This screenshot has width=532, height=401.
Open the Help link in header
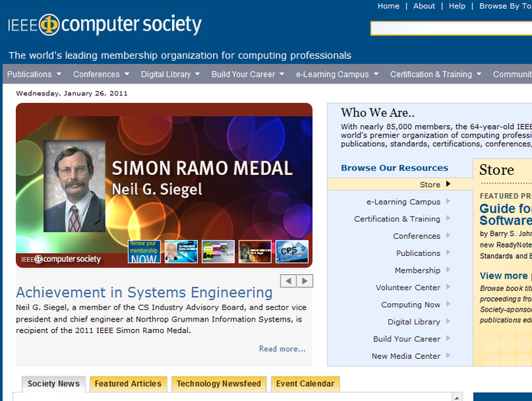point(457,6)
